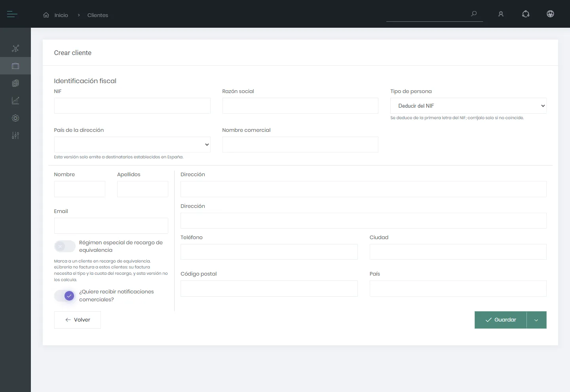Click the home icon in the breadcrumb
Image resolution: width=570 pixels, height=392 pixels.
pyautogui.click(x=46, y=15)
